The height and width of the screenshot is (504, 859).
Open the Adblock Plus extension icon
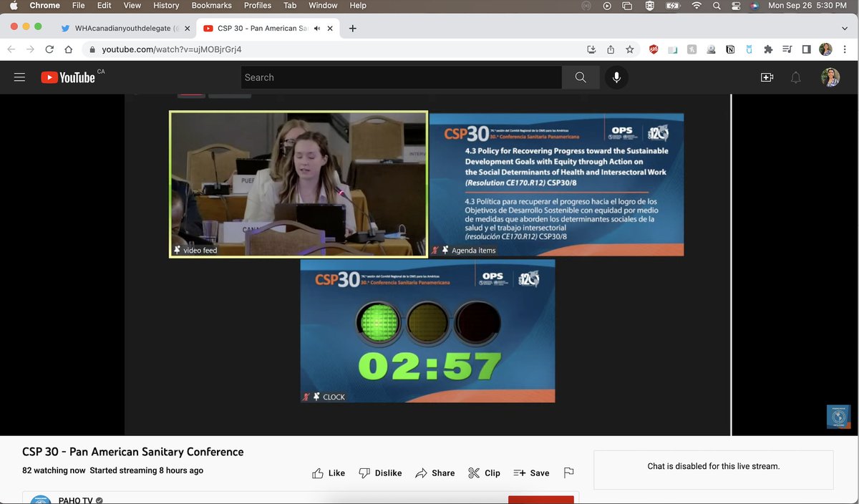654,49
